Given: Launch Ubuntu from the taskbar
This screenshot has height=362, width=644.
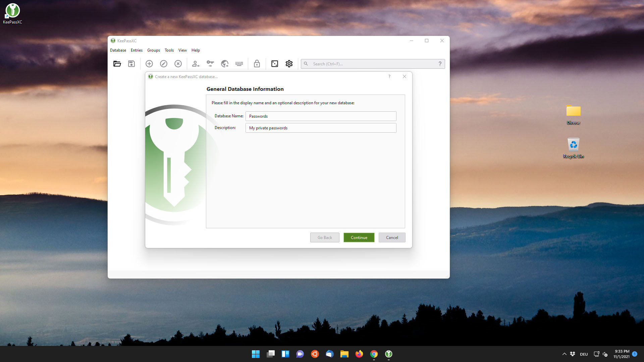Looking at the screenshot, I should (x=315, y=354).
